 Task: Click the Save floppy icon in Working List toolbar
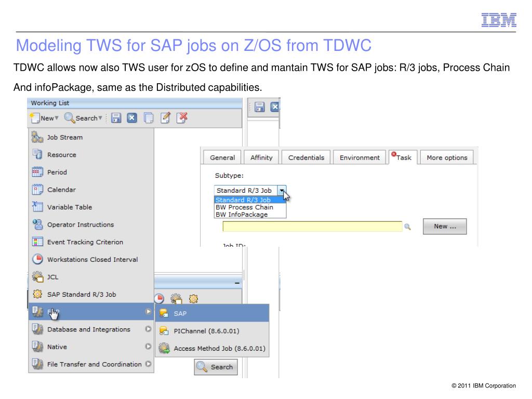(x=116, y=118)
